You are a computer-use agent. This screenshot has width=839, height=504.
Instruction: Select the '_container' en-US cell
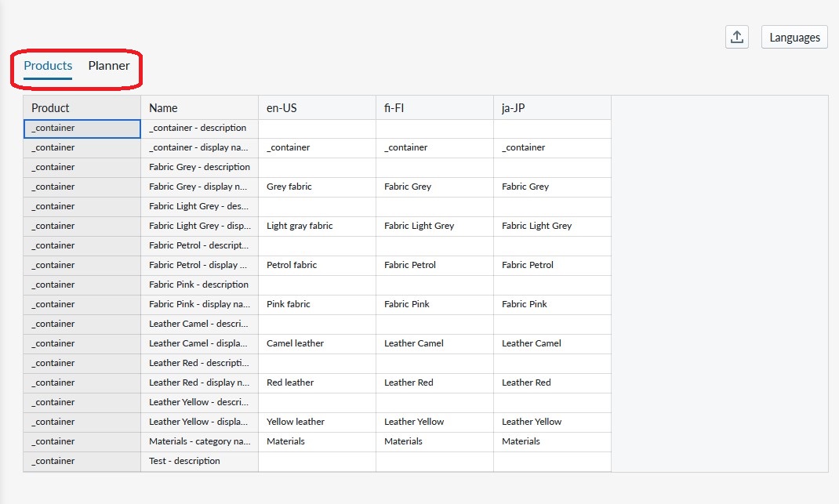point(318,148)
